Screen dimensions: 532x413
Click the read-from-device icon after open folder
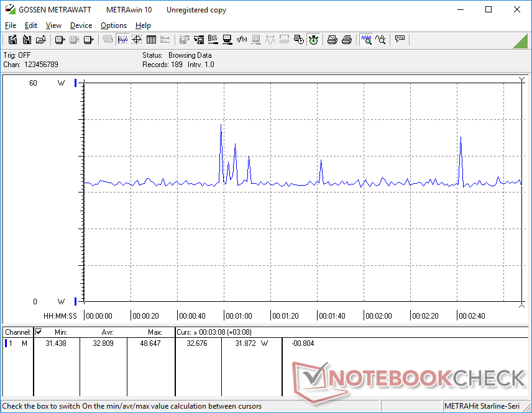[x=60, y=40]
